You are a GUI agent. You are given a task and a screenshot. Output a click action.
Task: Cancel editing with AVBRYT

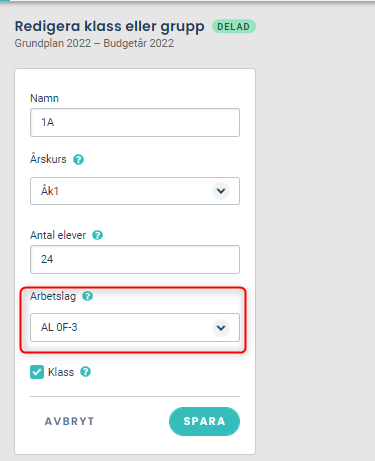click(x=70, y=421)
